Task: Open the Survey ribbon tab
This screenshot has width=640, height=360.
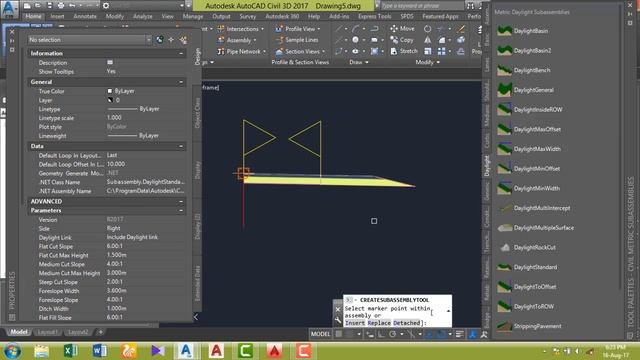Action: (247, 16)
